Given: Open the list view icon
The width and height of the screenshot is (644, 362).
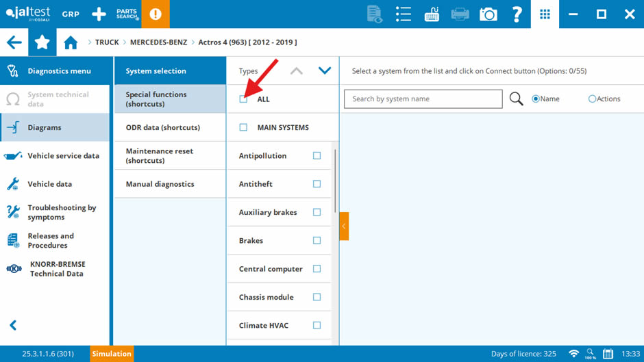Looking at the screenshot, I should click(x=404, y=14).
